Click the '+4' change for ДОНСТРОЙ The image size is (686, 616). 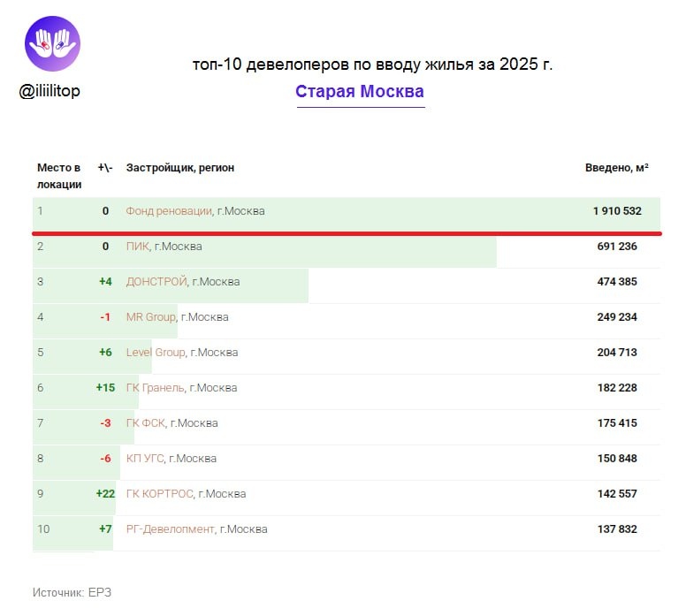pos(105,282)
